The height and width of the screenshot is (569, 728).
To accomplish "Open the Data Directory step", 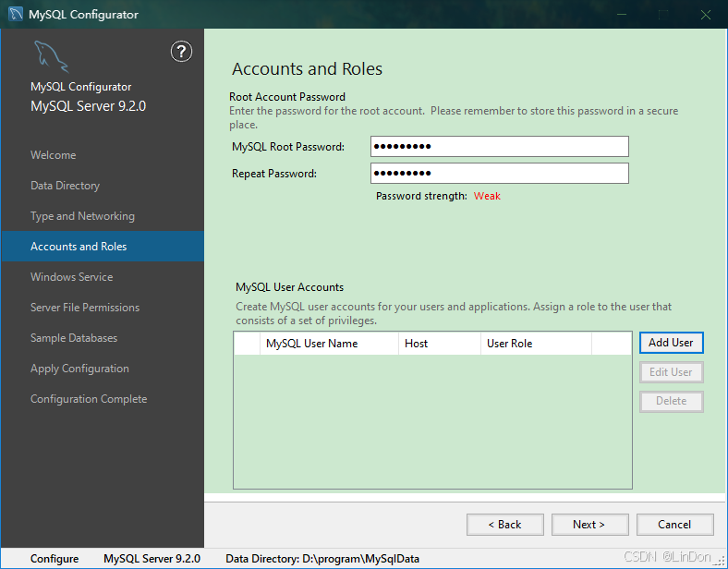I will pyautogui.click(x=65, y=186).
